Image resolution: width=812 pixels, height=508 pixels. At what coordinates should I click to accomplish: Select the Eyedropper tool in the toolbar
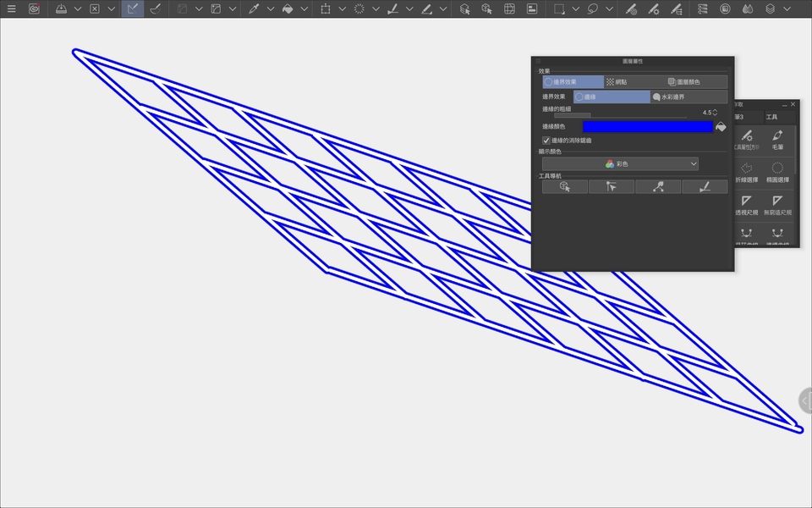pyautogui.click(x=253, y=8)
